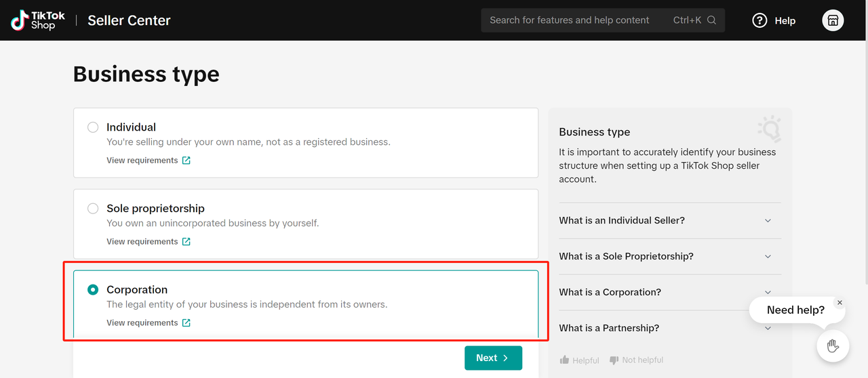Select the Individual radio button

coord(93,127)
